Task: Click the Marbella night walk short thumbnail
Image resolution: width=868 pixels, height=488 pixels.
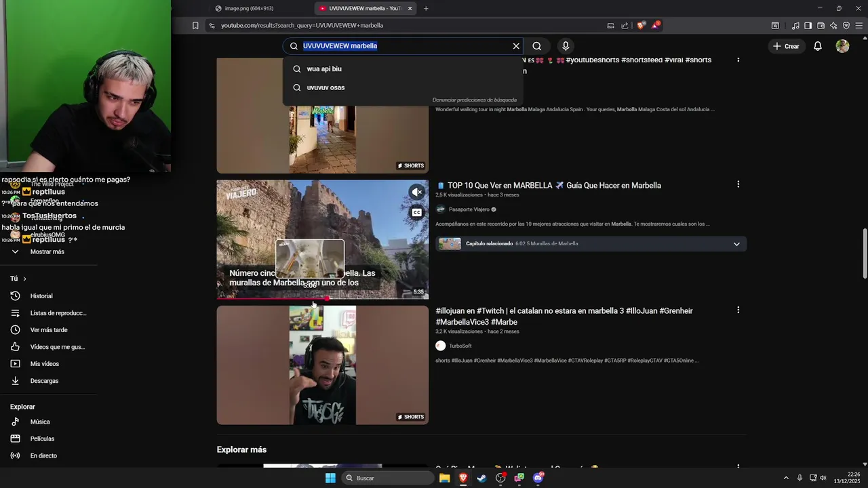Action: coord(323,139)
